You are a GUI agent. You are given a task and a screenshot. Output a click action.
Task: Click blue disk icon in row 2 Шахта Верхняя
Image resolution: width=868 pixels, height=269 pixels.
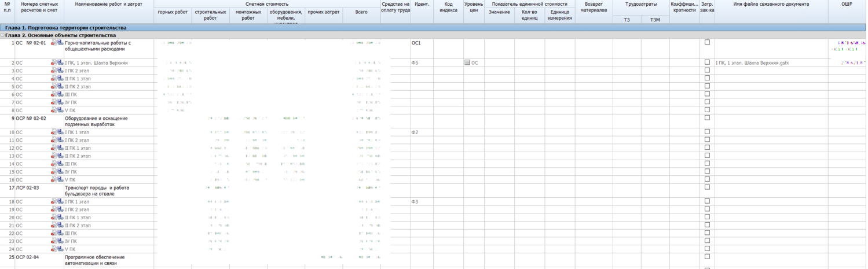[61, 62]
